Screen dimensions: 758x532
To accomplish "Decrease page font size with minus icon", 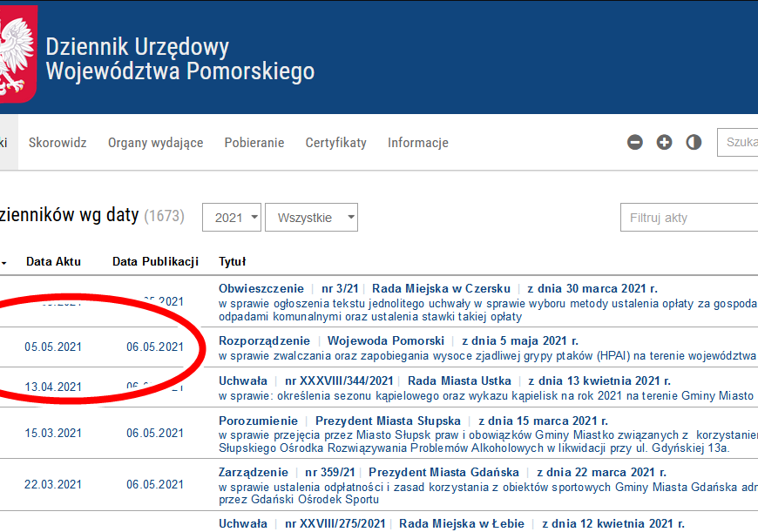I will click(634, 142).
